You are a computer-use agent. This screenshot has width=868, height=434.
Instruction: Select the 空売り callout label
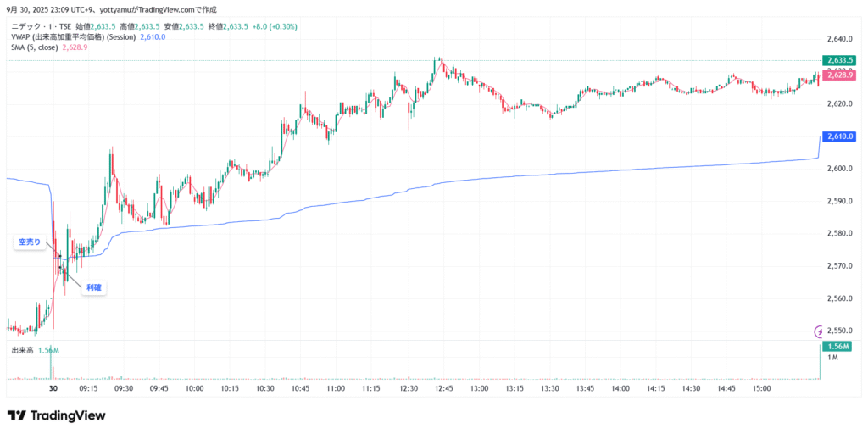30,242
